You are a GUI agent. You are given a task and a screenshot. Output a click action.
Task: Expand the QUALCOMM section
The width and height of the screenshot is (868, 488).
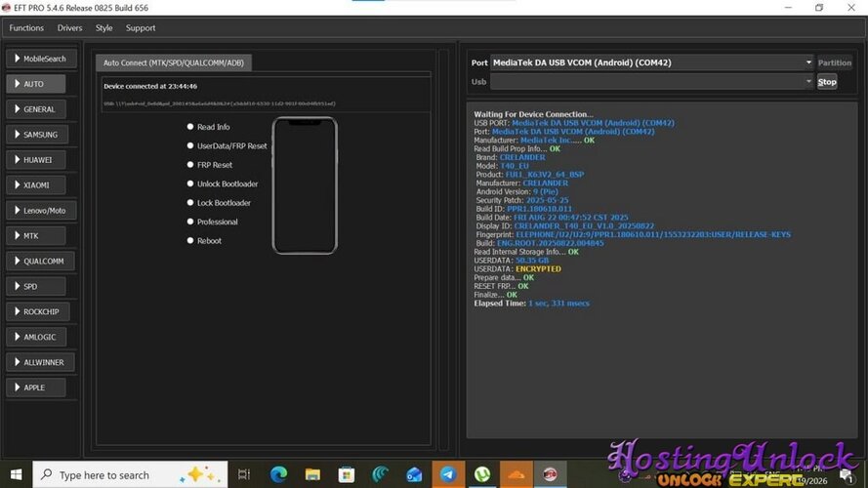tap(40, 262)
